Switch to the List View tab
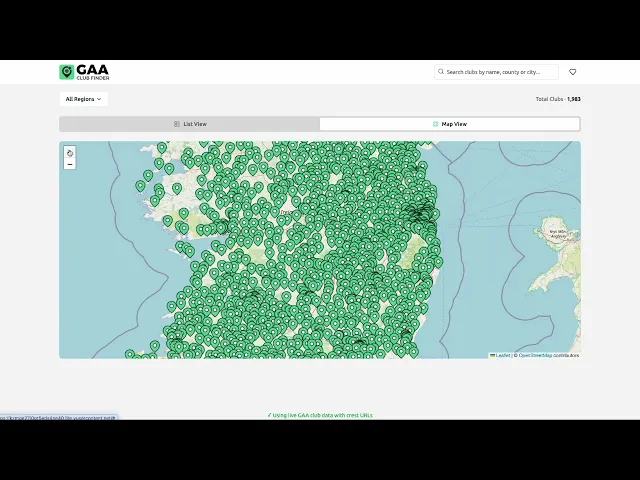The height and width of the screenshot is (480, 640). (x=190, y=124)
